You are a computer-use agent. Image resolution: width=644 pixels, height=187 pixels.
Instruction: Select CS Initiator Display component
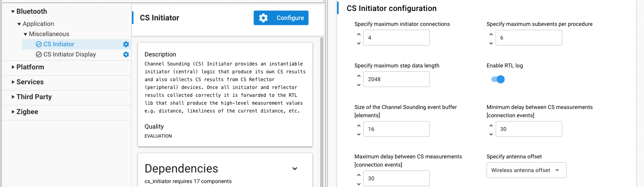[70, 54]
